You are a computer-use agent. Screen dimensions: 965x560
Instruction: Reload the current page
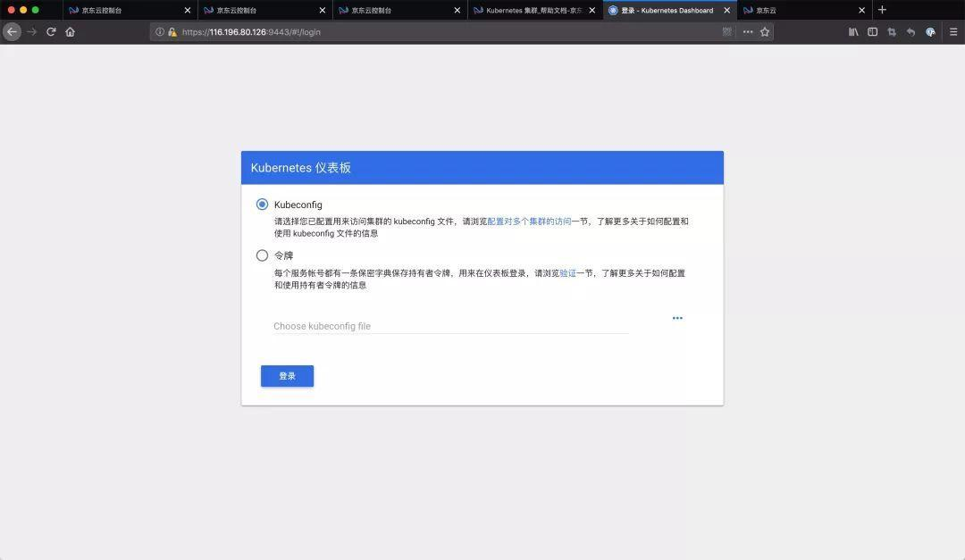coord(51,32)
